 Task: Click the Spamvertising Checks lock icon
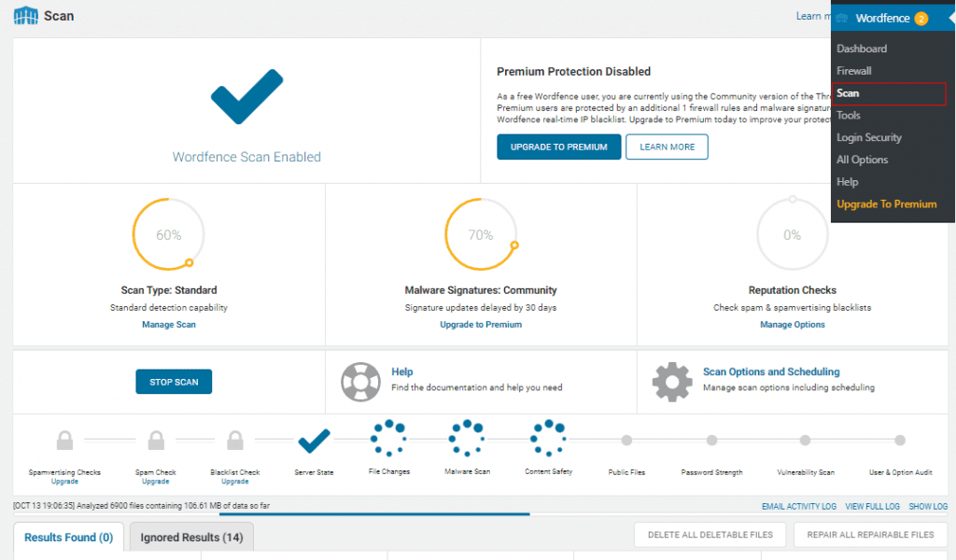(64, 440)
